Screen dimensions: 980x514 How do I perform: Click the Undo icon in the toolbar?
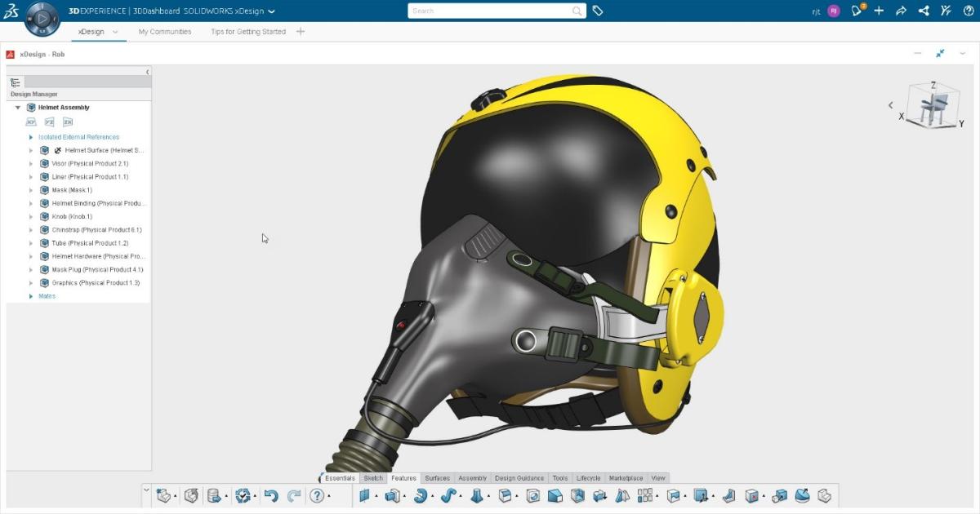coord(269,495)
